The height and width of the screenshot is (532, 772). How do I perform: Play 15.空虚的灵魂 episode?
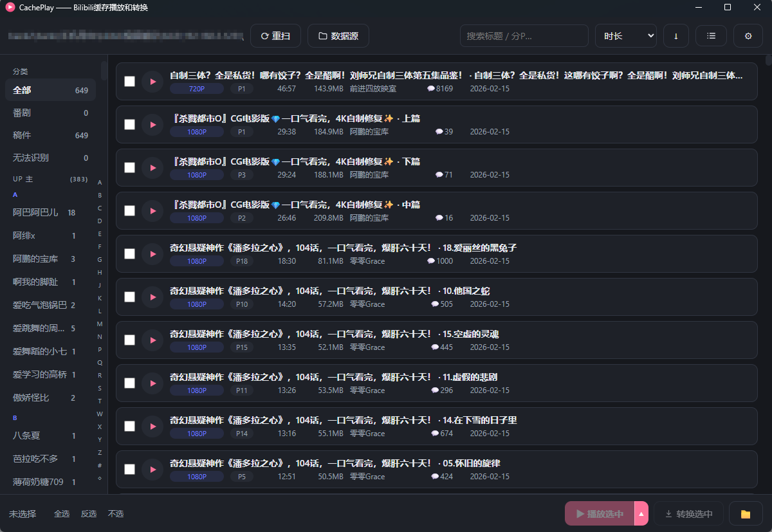(152, 340)
